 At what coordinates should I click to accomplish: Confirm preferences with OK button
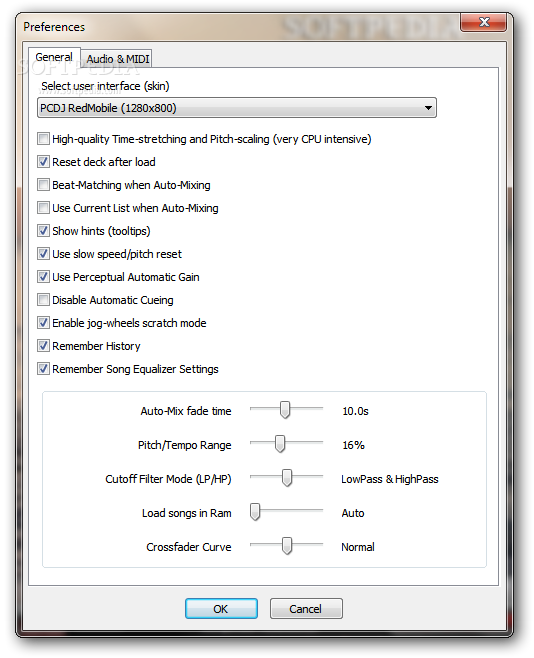[221, 608]
